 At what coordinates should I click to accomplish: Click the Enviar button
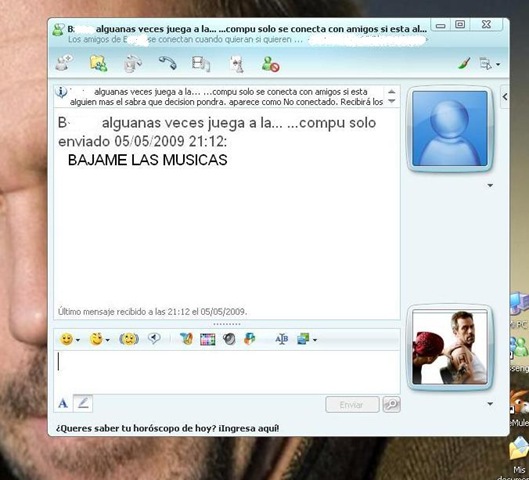(x=352, y=405)
